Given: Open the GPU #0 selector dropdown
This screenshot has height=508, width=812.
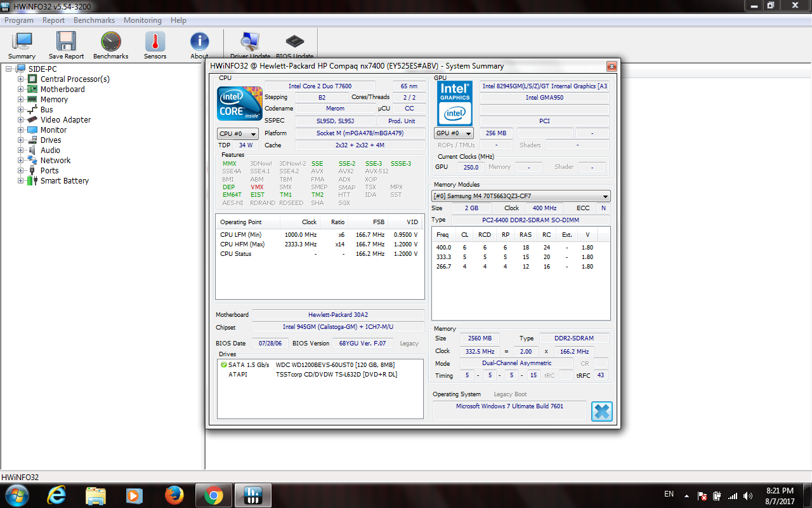Looking at the screenshot, I should [x=454, y=133].
